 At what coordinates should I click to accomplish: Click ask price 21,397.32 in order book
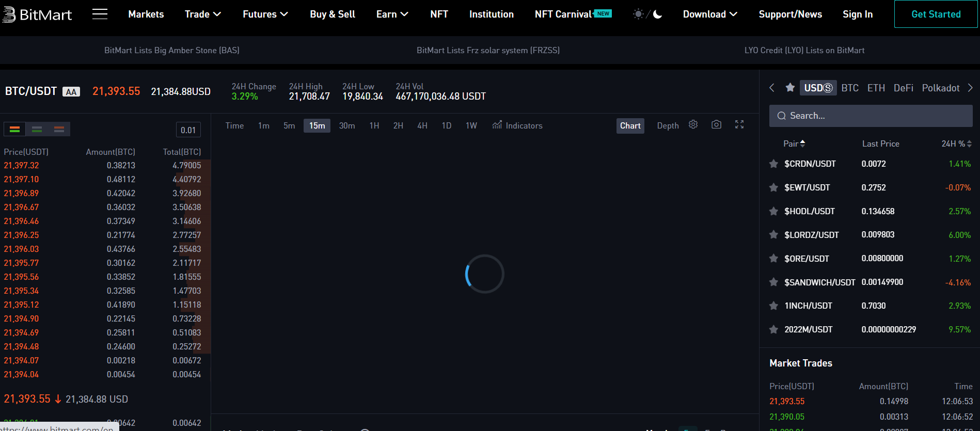(x=21, y=165)
